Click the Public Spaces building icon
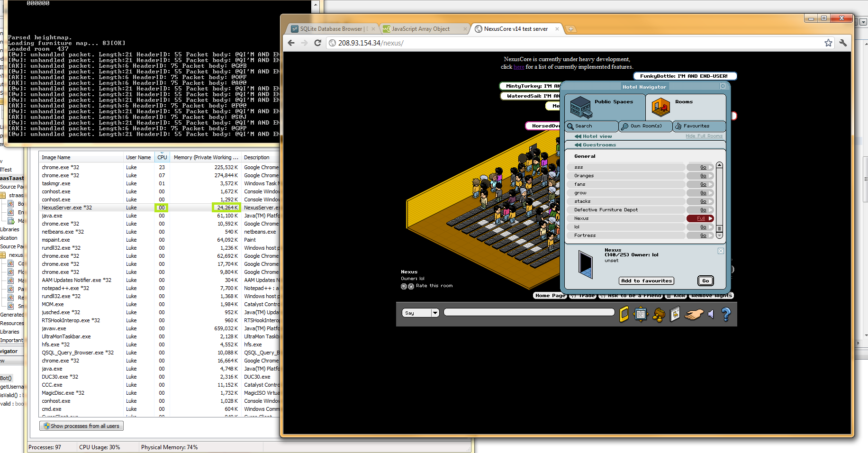The height and width of the screenshot is (453, 868). point(581,107)
